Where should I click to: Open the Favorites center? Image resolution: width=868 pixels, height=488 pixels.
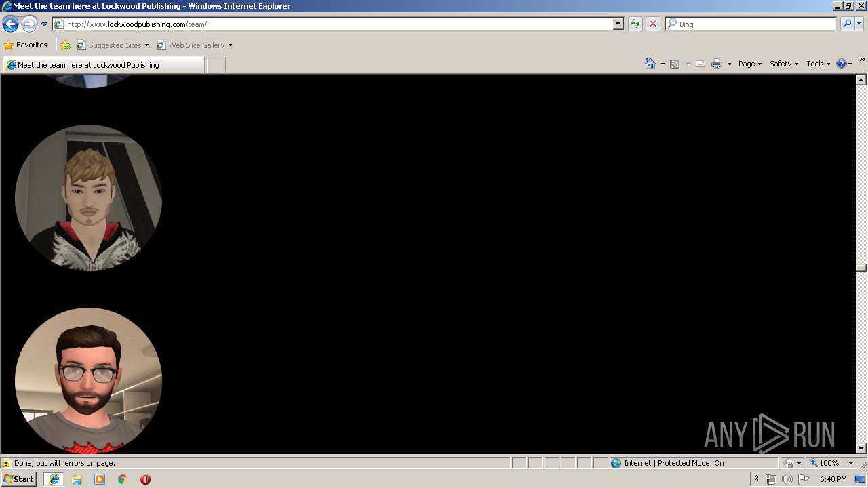pyautogui.click(x=26, y=45)
